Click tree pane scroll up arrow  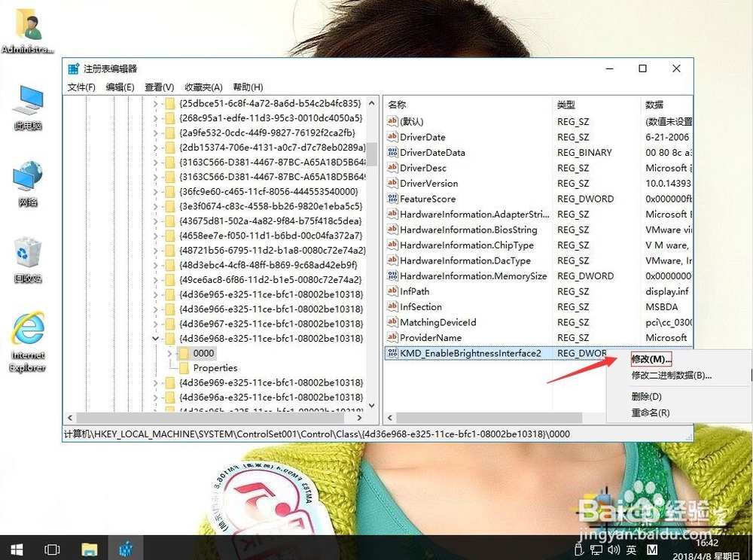(372, 102)
